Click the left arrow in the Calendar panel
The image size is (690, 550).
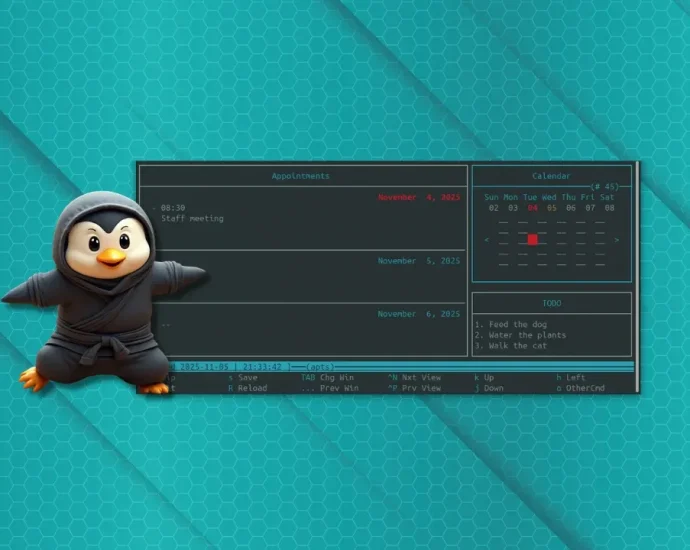(x=486, y=240)
